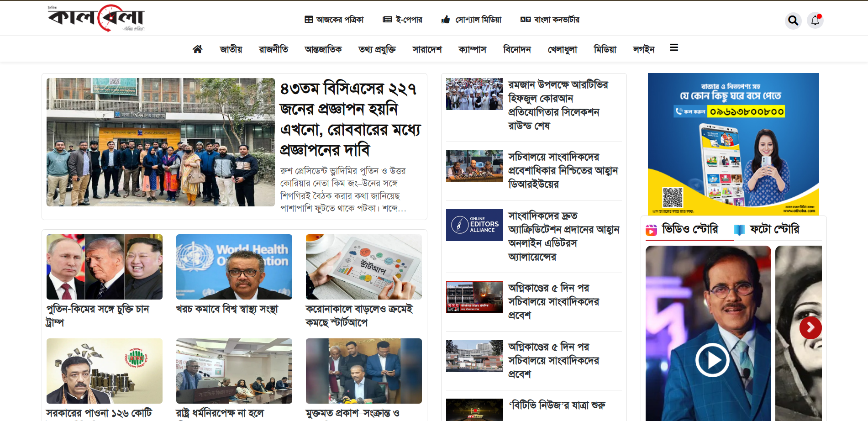This screenshot has height=421, width=868.
Task: Open the search magnifier icon
Action: pyautogui.click(x=793, y=21)
